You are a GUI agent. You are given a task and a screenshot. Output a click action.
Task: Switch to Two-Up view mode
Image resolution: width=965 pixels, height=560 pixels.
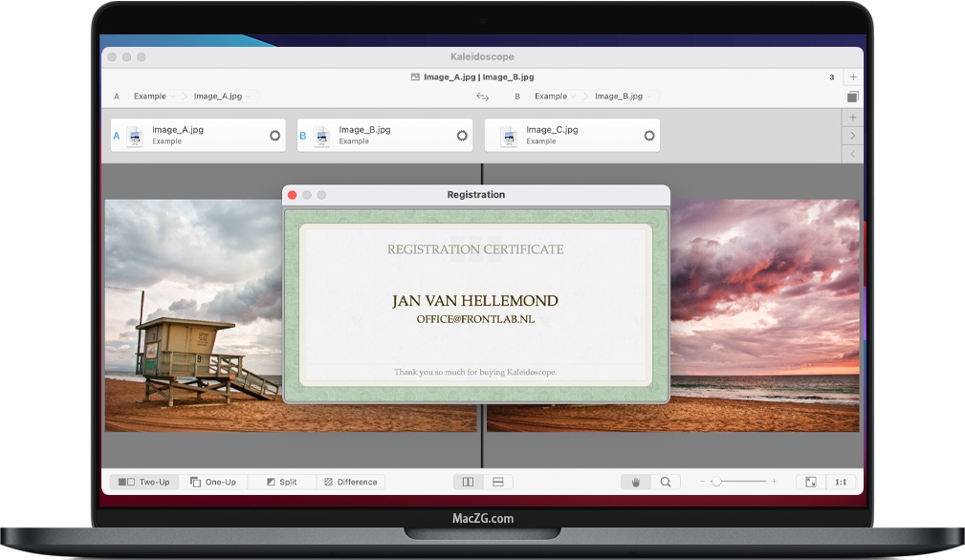[144, 482]
